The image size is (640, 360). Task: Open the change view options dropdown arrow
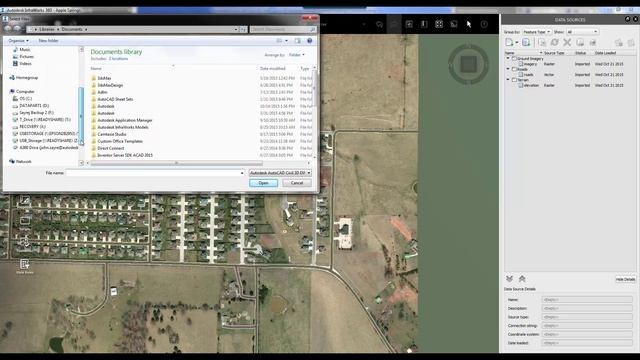286,41
